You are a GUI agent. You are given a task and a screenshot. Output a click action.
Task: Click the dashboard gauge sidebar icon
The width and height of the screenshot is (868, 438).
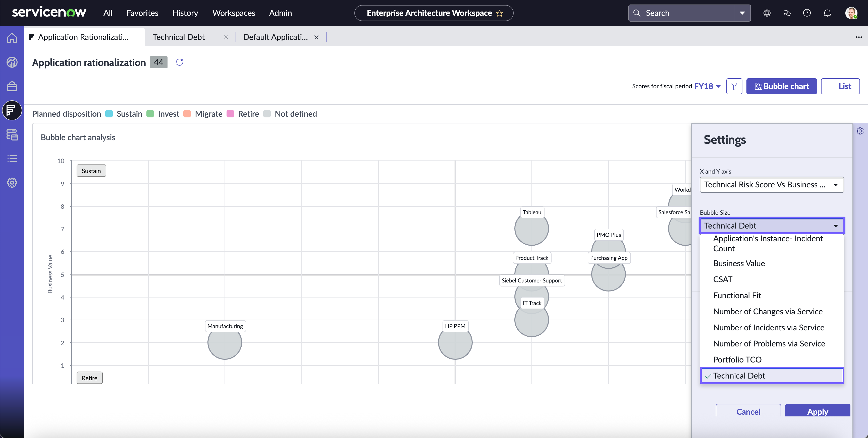[12, 62]
